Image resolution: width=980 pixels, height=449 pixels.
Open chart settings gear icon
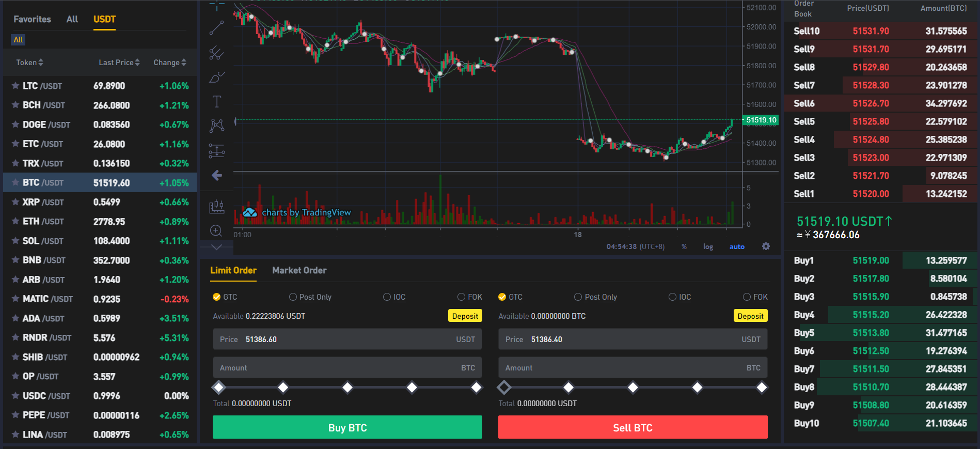(x=766, y=246)
